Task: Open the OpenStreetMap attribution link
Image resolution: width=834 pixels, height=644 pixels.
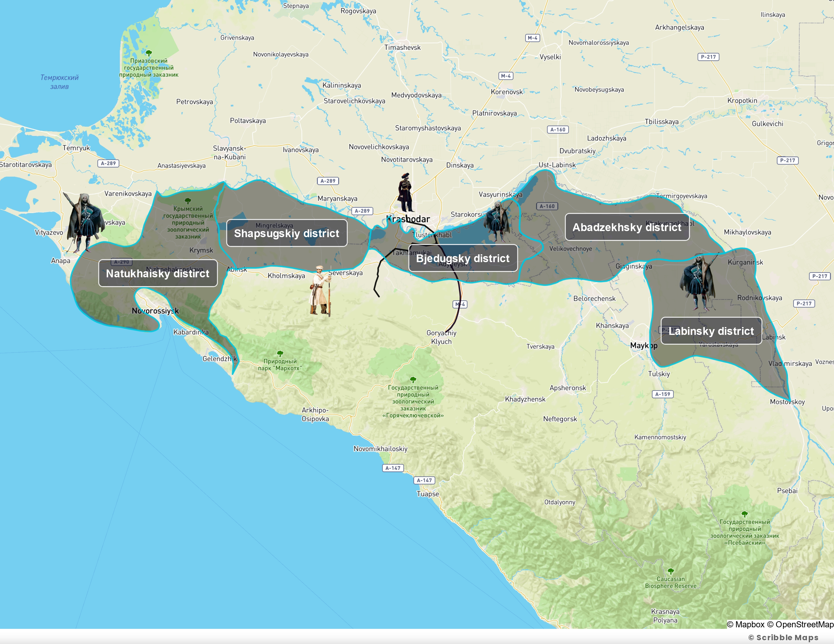Action: (x=800, y=624)
